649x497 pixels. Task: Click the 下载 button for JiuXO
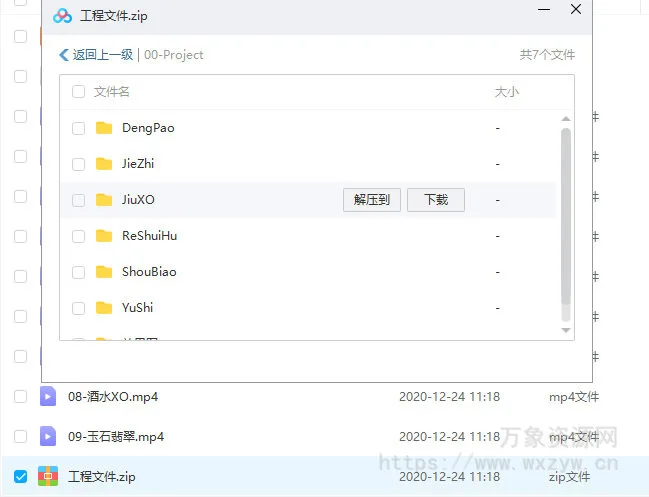[436, 200]
